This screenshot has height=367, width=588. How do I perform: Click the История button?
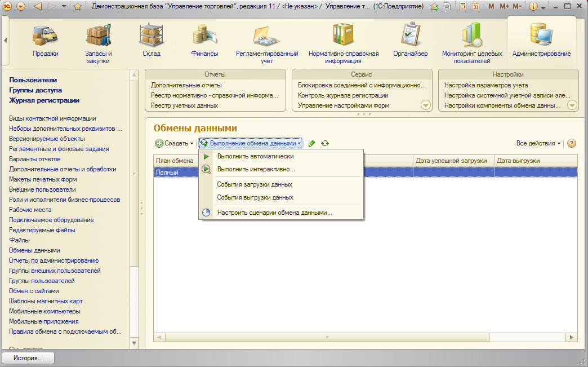pos(29,358)
